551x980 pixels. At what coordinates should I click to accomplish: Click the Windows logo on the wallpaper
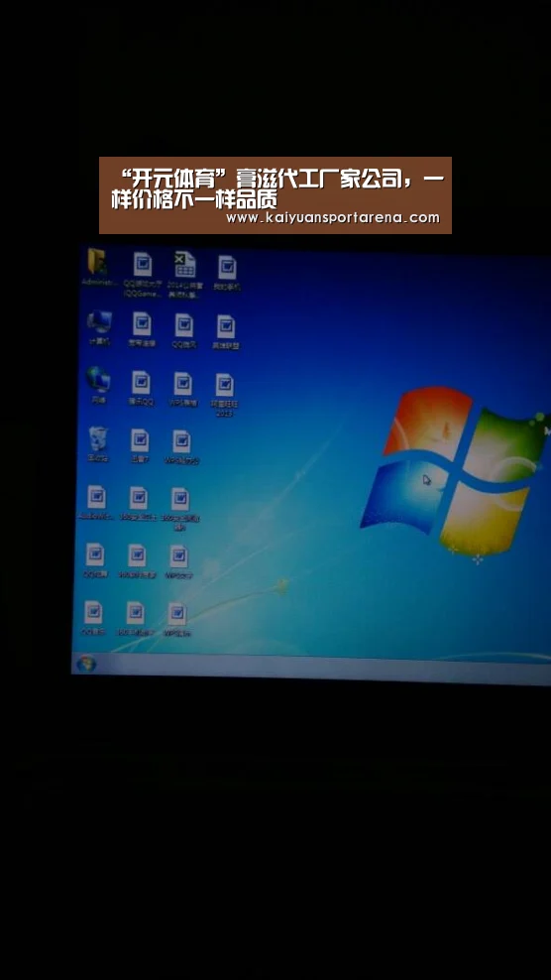[454, 470]
